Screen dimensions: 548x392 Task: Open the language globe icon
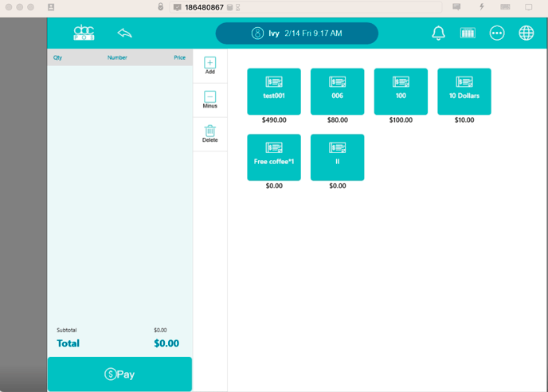point(526,33)
